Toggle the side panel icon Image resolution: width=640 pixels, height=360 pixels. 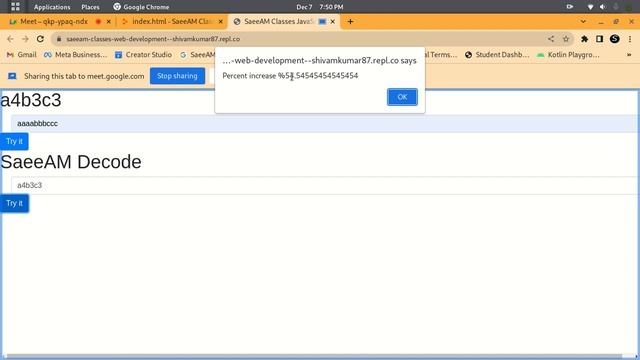599,39
